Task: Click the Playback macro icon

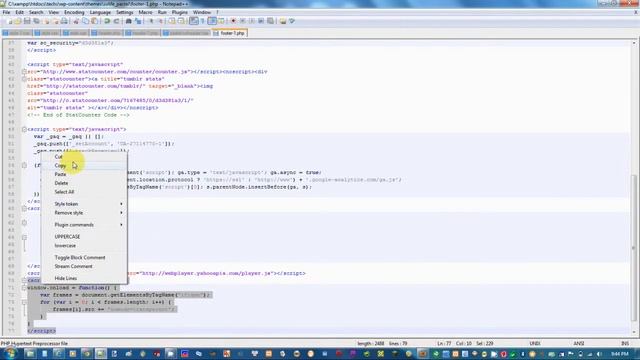Action: [x=252, y=21]
